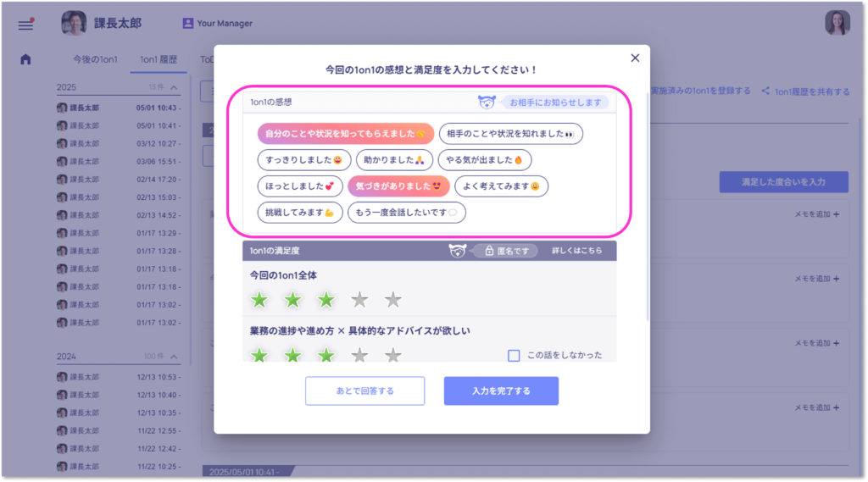
Task: Select history entry 05/01 10:41
Action: 119,125
